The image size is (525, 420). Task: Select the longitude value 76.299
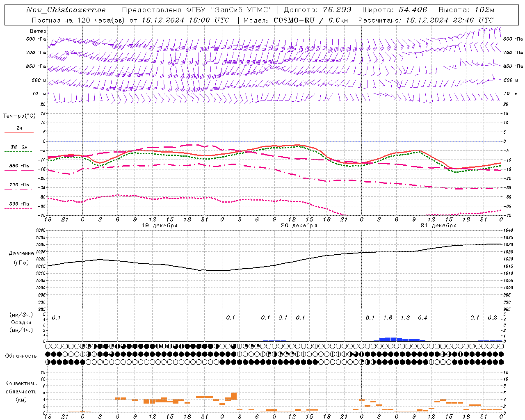(x=337, y=10)
